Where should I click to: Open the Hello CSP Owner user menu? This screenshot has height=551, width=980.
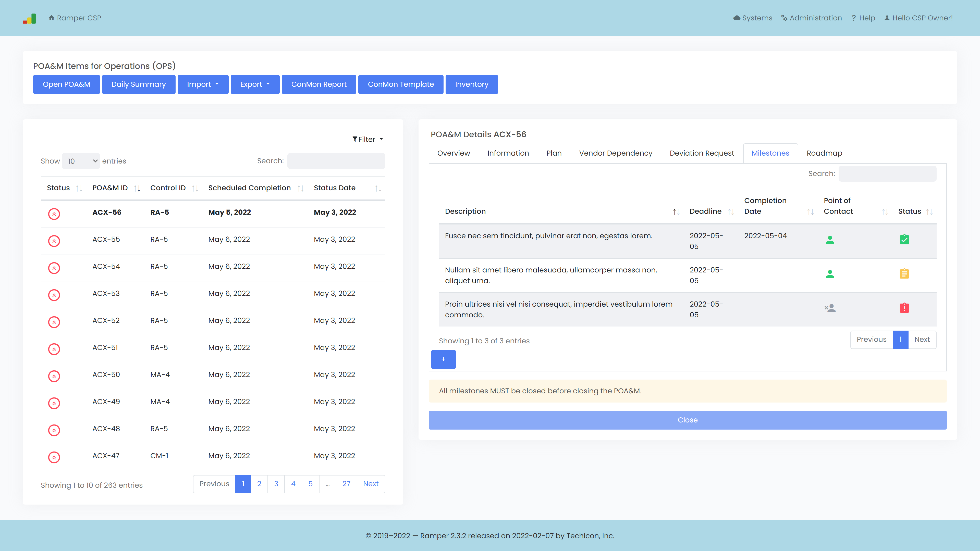(918, 18)
